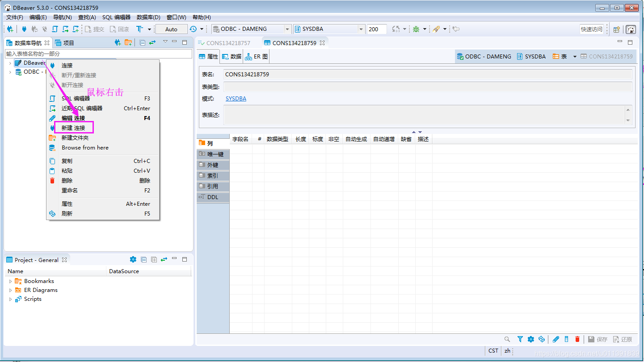The height and width of the screenshot is (362, 644).
Task: Switch to ER 图 tab
Action: pyautogui.click(x=257, y=57)
